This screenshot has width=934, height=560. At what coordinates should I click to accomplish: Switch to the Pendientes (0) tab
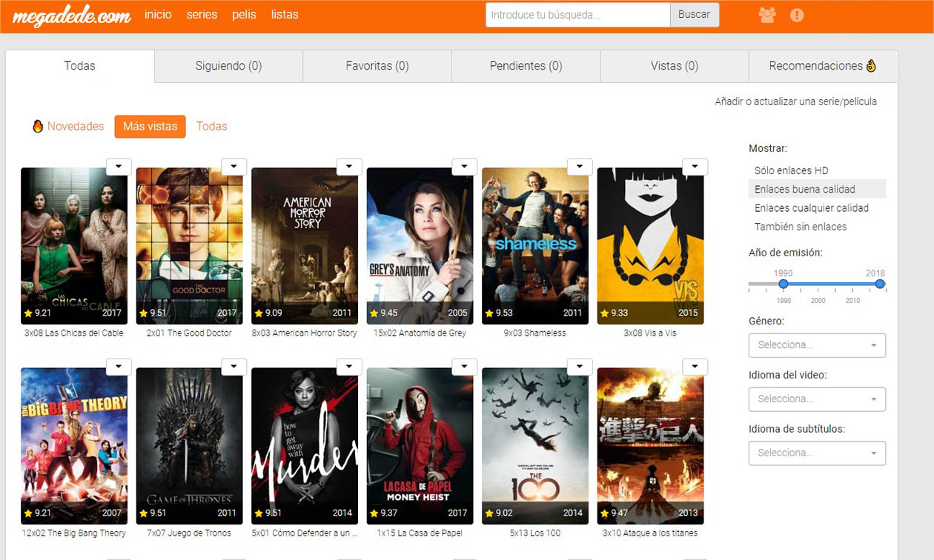tap(526, 66)
